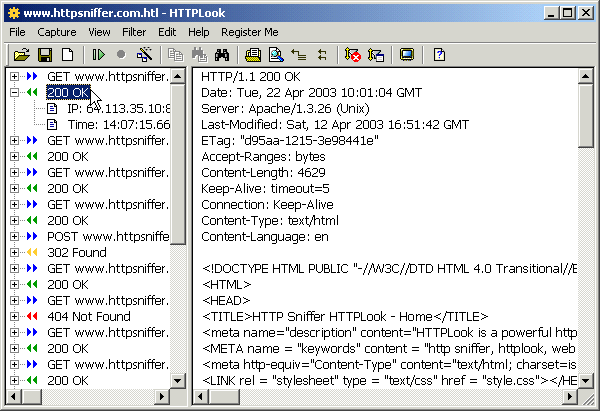Click the green arrows icon of selected 200 OK
The width and height of the screenshot is (600, 411).
[32, 93]
